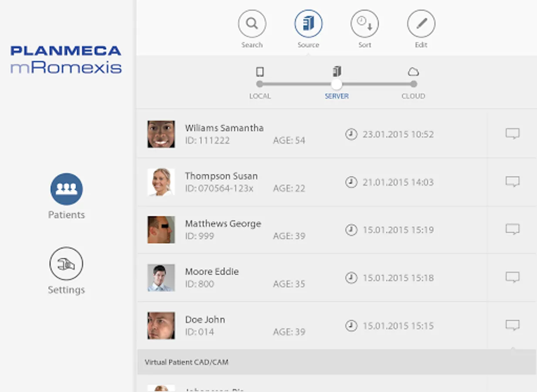This screenshot has width=537, height=392.
Task: Click date 15.01.2015 15:15
Action: [x=398, y=326]
